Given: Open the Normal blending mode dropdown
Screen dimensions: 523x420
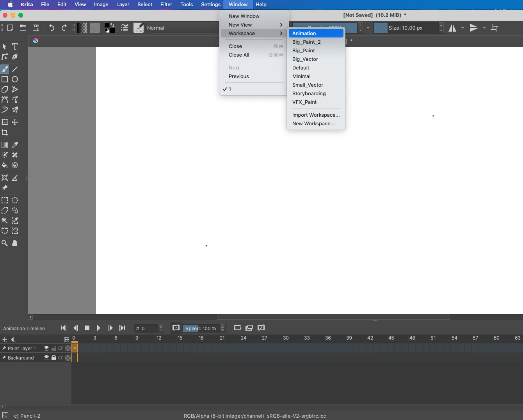Looking at the screenshot, I should coord(183,28).
